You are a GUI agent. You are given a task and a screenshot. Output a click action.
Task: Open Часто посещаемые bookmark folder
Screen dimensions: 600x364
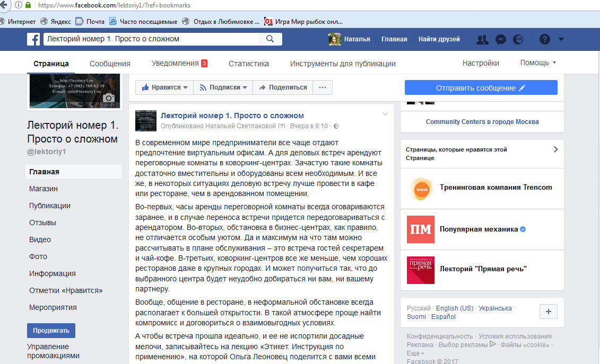coord(143,21)
